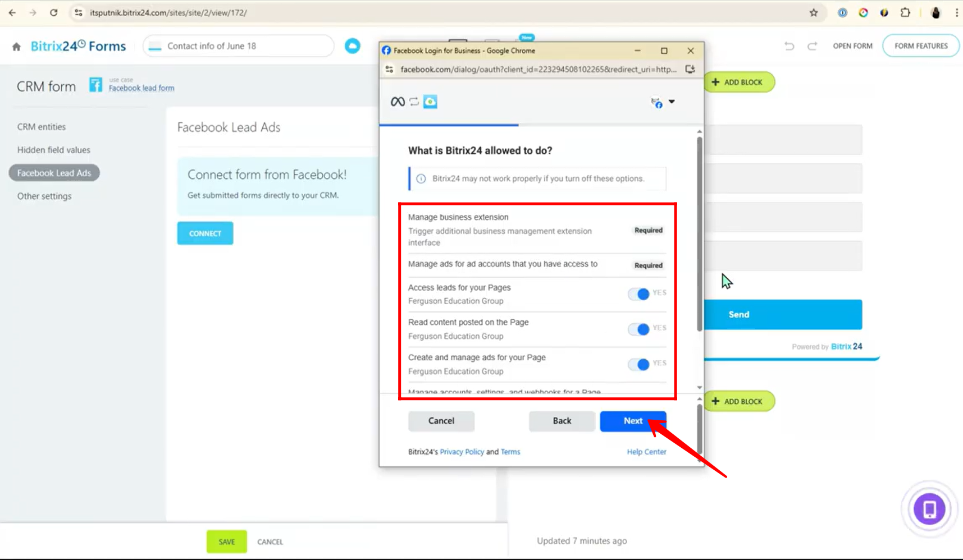This screenshot has height=560, width=963.
Task: Open Other settings section
Action: click(44, 196)
